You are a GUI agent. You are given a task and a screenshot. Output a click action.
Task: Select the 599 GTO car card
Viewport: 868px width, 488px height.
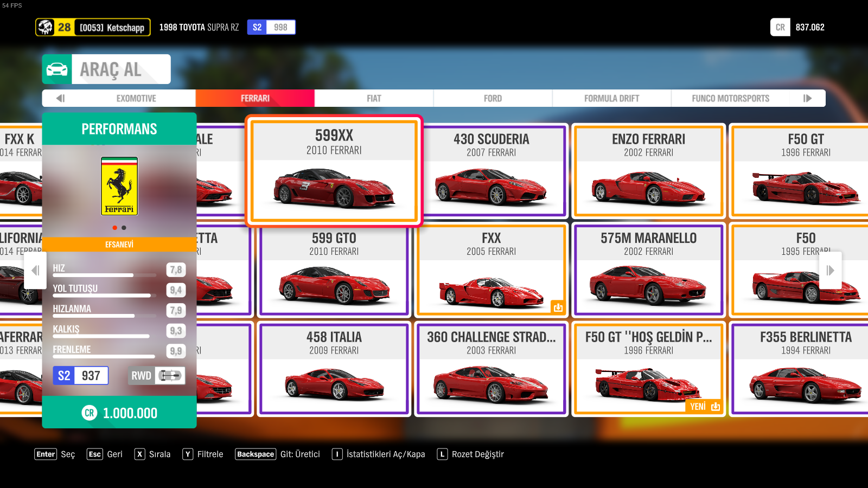pos(334,271)
